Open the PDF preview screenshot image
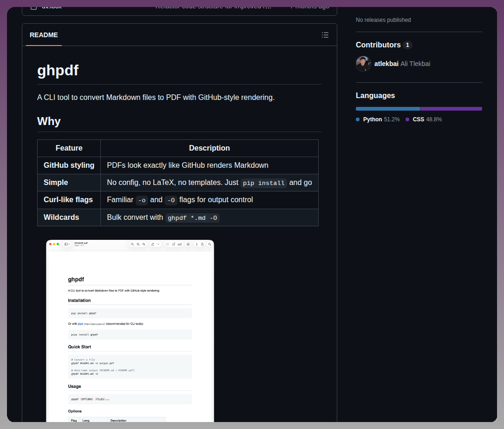This screenshot has height=429, width=504. [130, 330]
